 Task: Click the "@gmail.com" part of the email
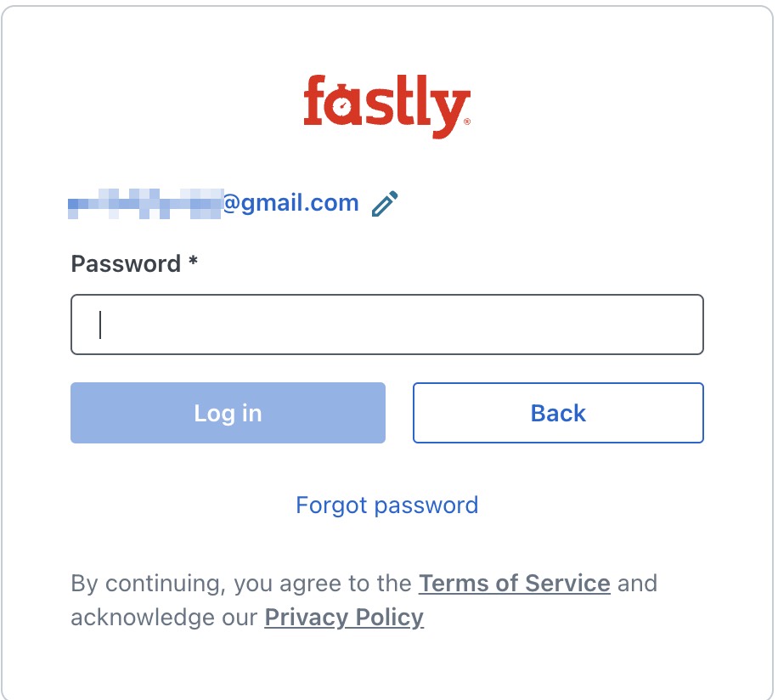pos(290,204)
